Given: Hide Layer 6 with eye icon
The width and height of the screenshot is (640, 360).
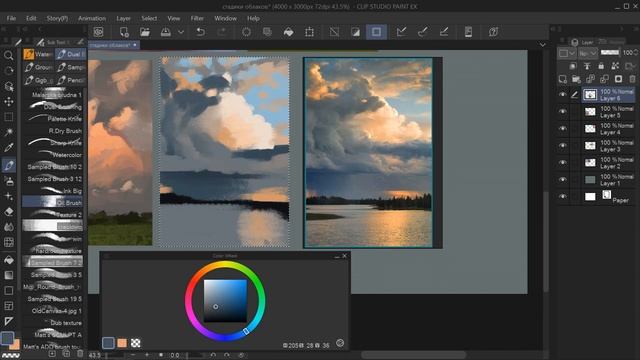Looking at the screenshot, I should point(562,95).
